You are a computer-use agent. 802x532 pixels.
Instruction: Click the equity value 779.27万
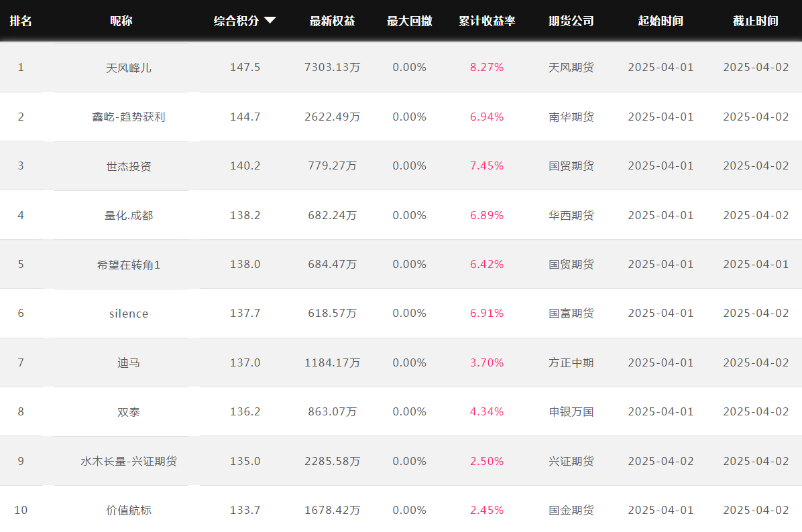(x=333, y=166)
